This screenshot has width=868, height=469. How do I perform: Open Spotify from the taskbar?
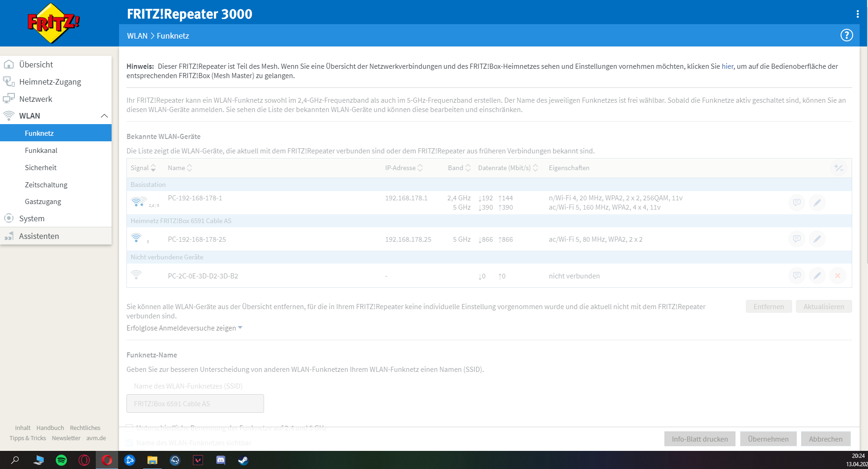coord(61,460)
